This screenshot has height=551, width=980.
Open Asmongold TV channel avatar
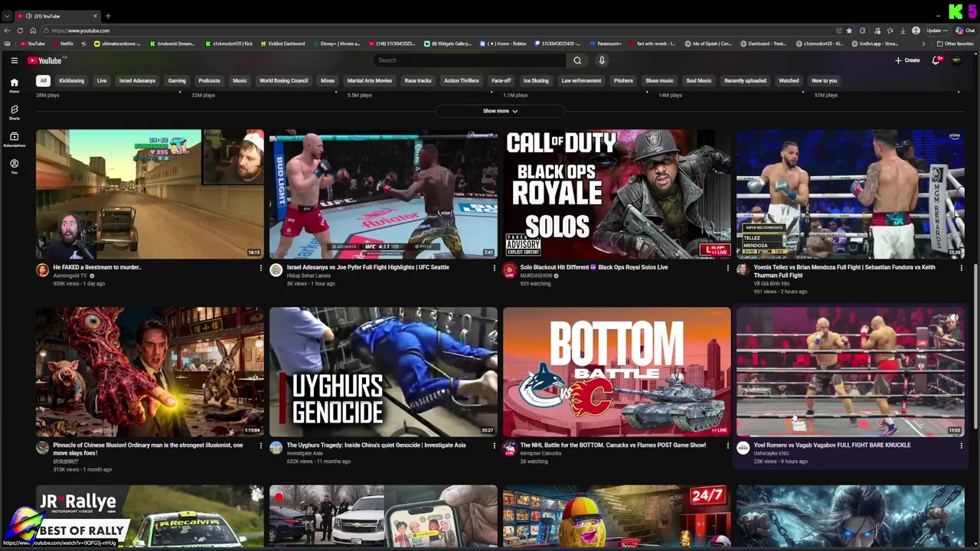point(42,270)
